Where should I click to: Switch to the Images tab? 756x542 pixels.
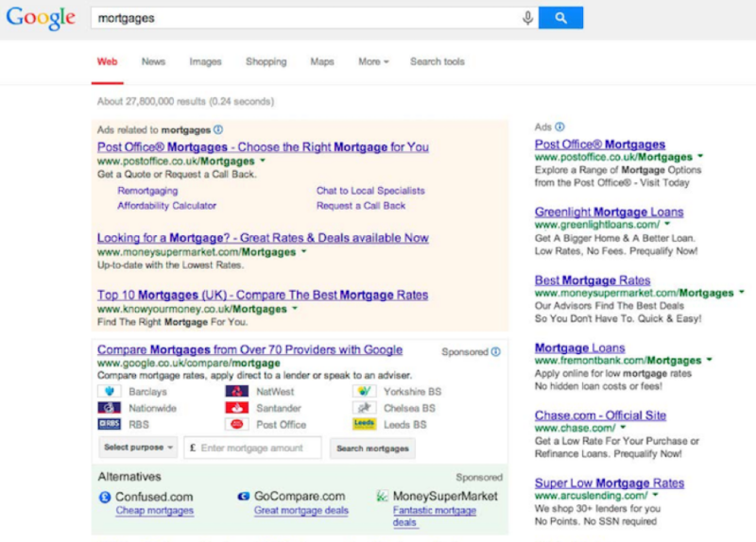205,61
